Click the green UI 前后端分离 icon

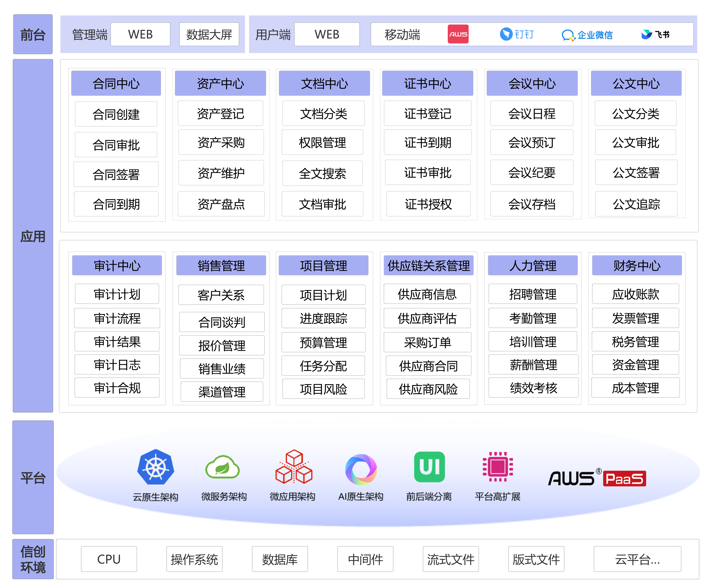(429, 467)
